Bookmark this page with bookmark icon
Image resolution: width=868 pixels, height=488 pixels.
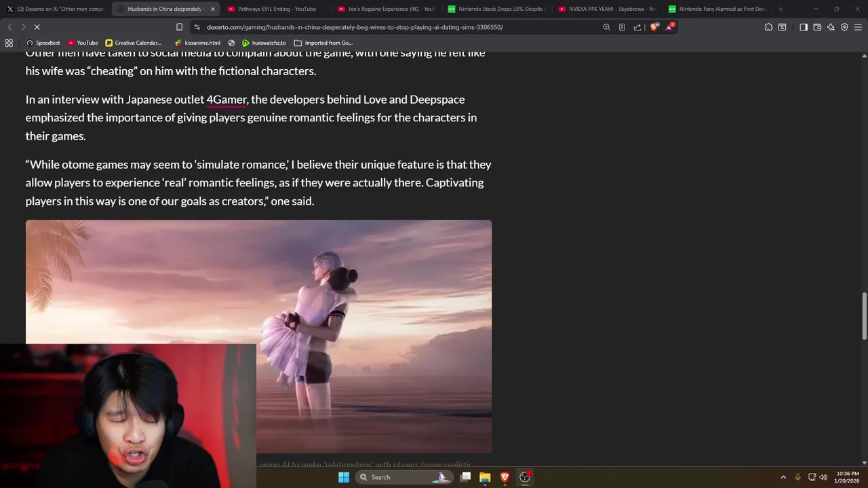[179, 27]
